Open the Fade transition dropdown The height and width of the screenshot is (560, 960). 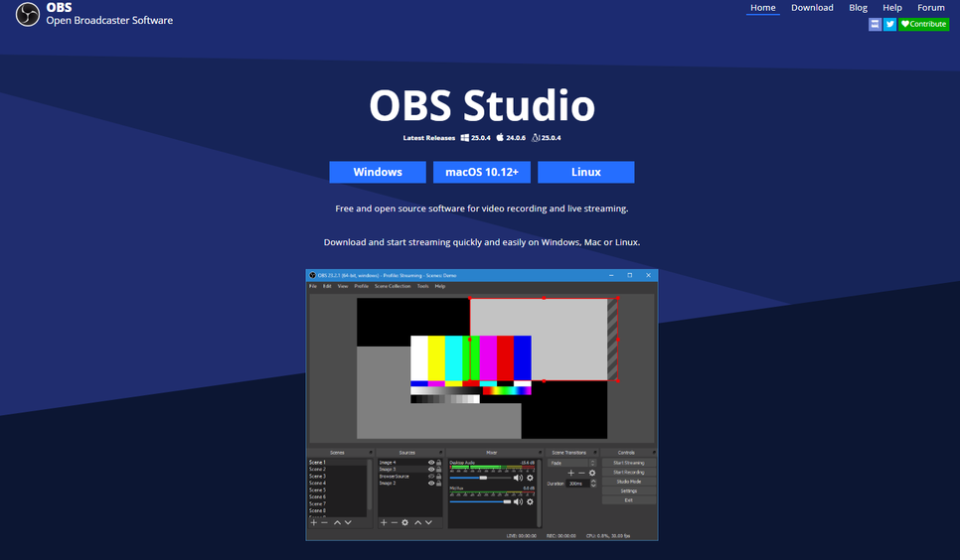[x=571, y=464]
